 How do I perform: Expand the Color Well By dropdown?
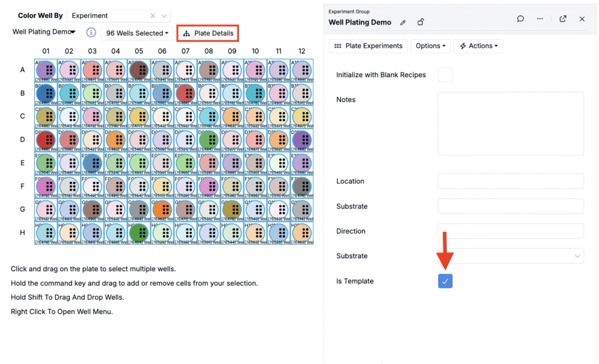(x=165, y=16)
